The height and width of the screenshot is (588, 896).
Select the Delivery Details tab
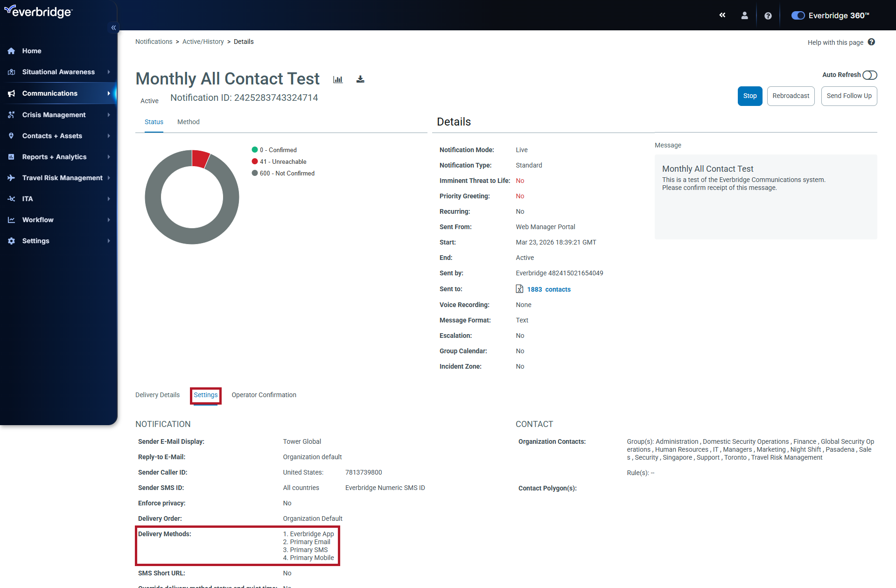tap(157, 395)
